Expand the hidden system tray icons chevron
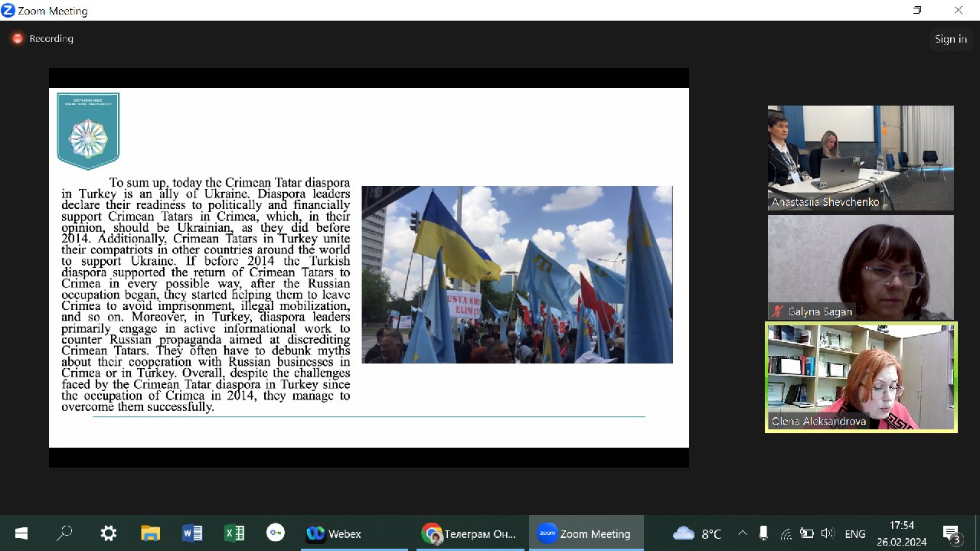The width and height of the screenshot is (980, 551). (x=742, y=533)
